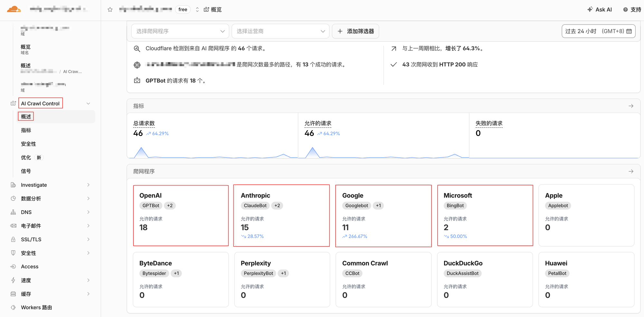Open the Perplexity crawler card

(x=282, y=280)
